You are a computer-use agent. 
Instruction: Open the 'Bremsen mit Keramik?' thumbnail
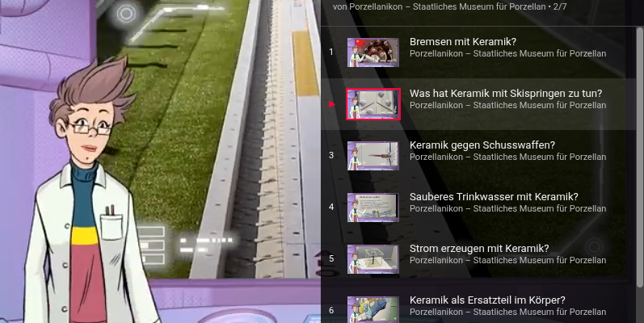coord(373,52)
